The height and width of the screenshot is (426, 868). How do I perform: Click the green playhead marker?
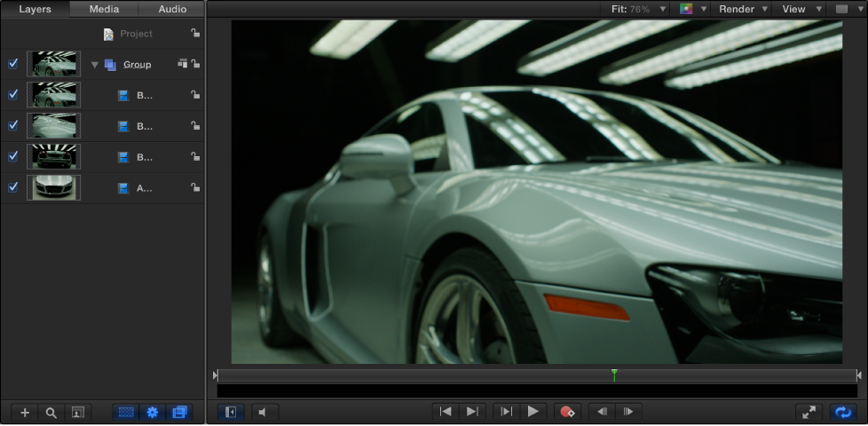tap(614, 375)
